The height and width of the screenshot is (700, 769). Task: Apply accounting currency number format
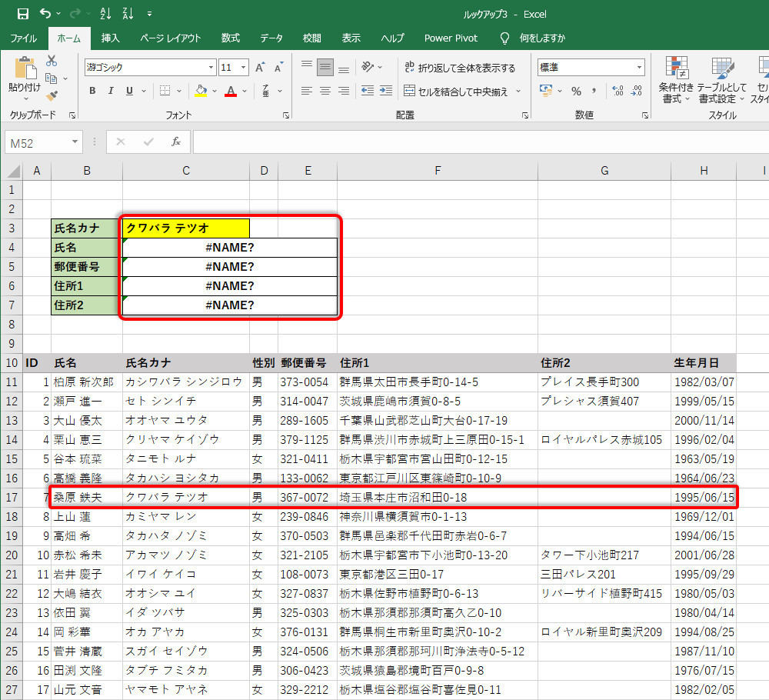545,91
